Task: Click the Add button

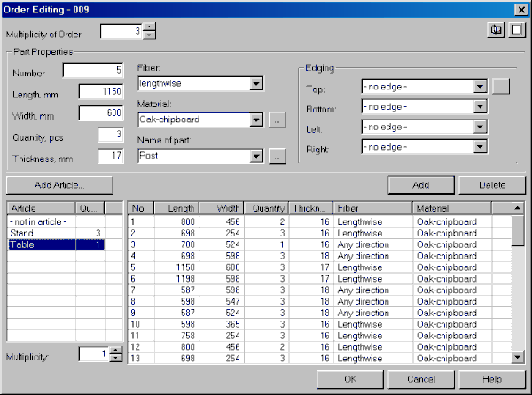Action: (421, 185)
